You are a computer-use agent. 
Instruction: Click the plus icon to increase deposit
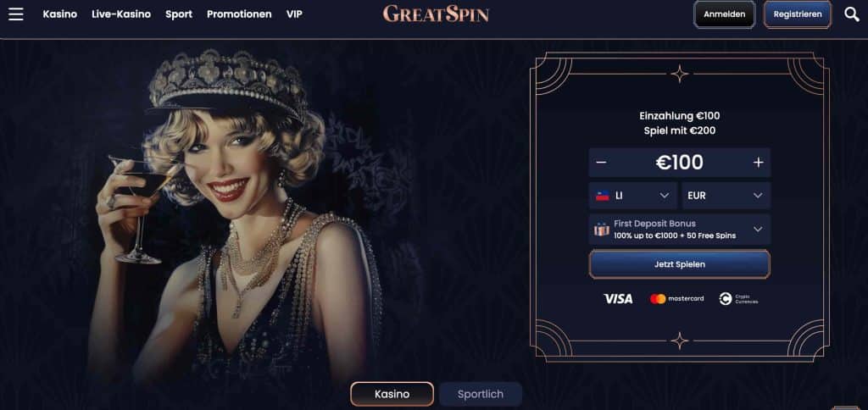pyautogui.click(x=759, y=163)
